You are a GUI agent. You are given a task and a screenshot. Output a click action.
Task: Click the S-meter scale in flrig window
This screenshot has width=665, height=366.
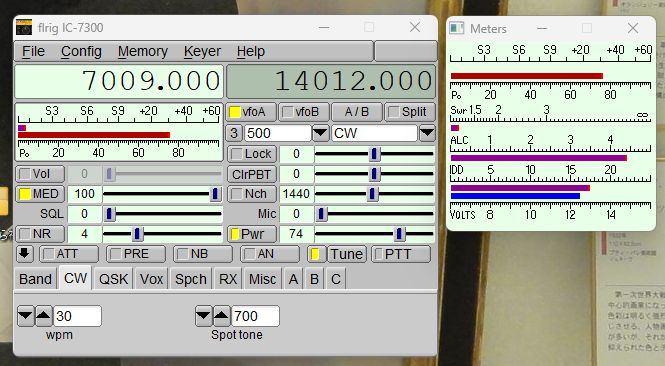[x=119, y=115]
